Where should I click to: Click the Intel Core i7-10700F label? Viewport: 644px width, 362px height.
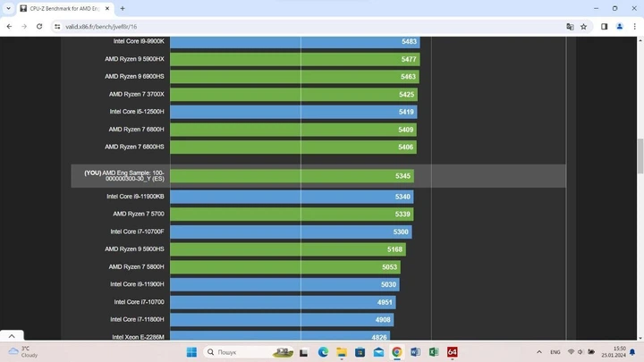point(137,232)
